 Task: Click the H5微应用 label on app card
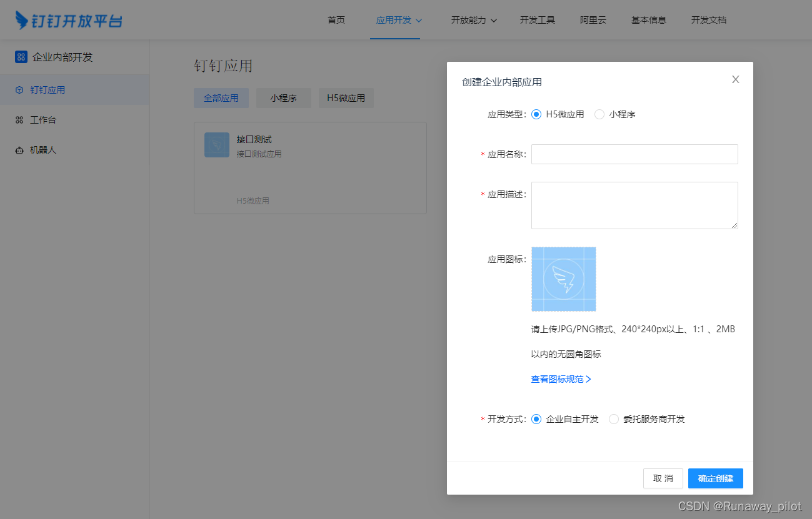click(253, 201)
